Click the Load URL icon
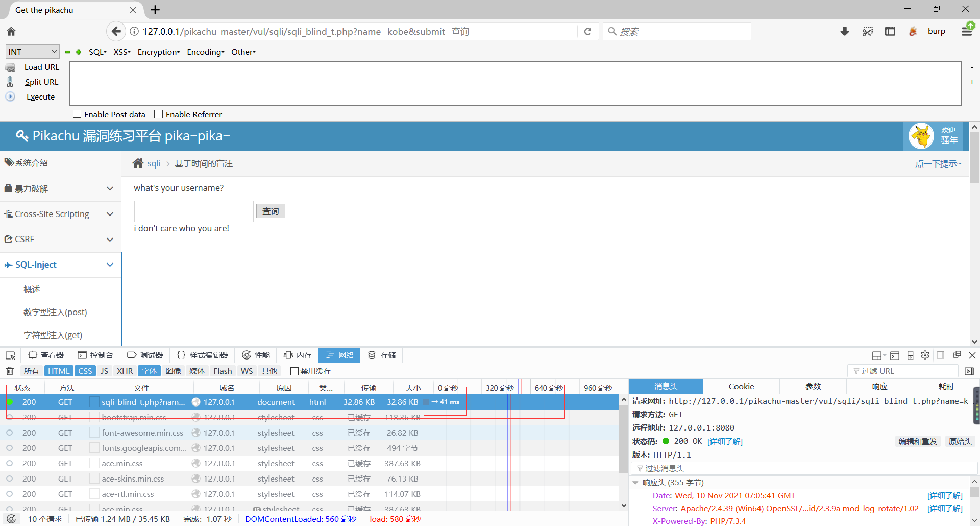This screenshot has height=526, width=980. (x=11, y=67)
